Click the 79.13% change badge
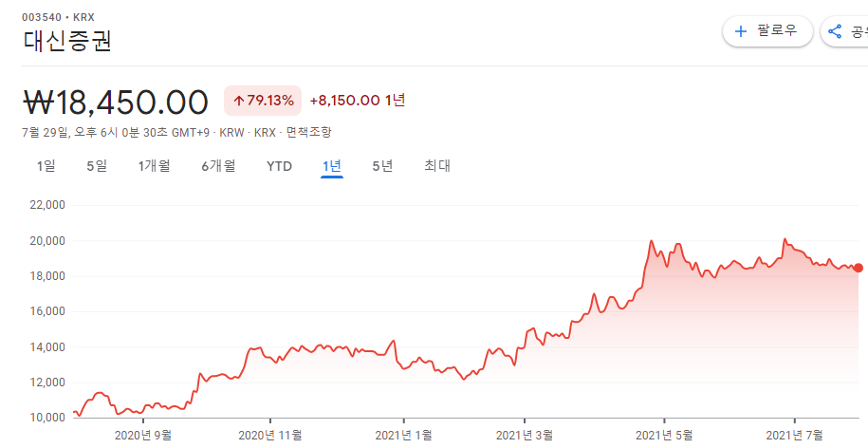 (263, 101)
